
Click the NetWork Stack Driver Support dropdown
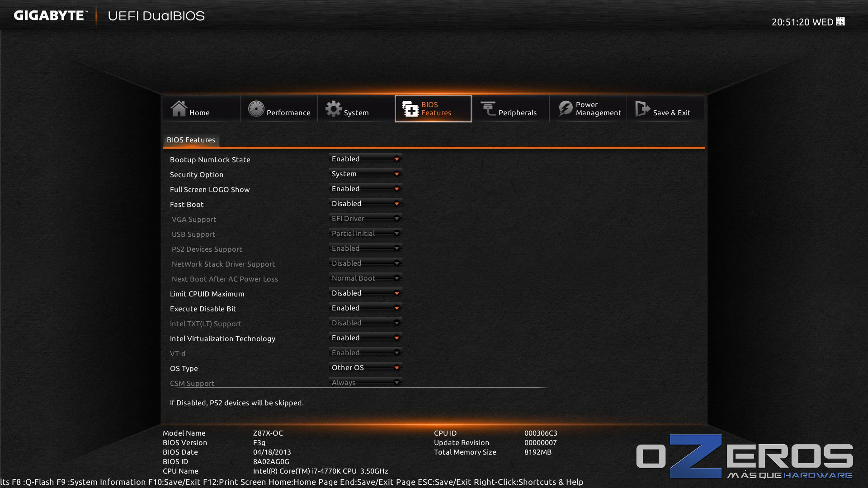click(365, 263)
